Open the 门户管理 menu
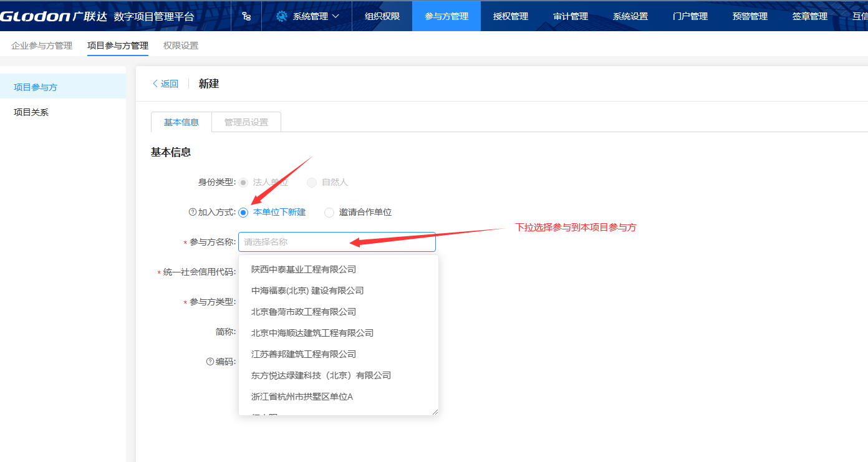 pos(690,16)
